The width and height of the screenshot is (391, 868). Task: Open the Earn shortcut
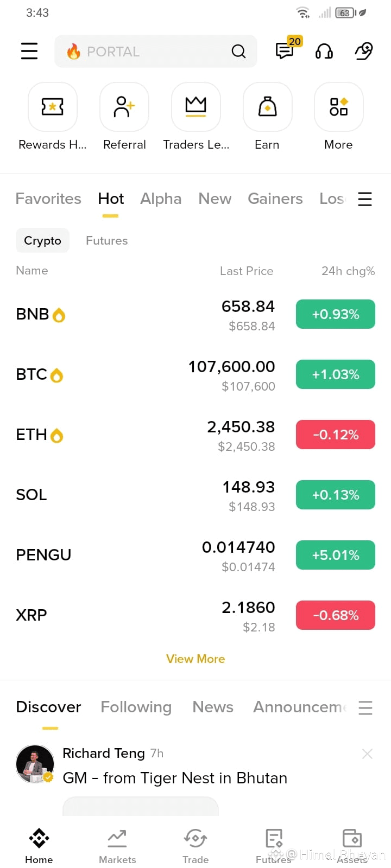pyautogui.click(x=268, y=107)
